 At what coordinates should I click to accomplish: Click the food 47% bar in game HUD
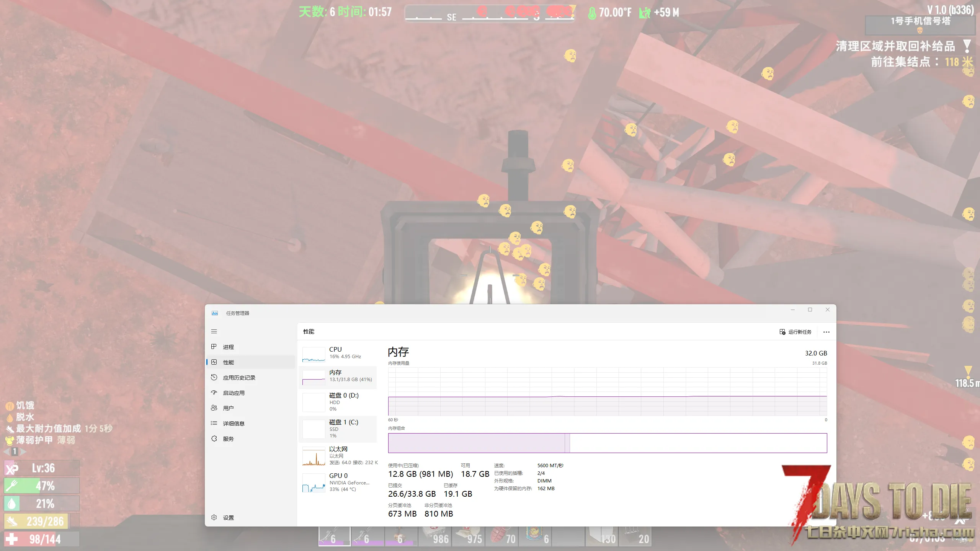pyautogui.click(x=42, y=486)
